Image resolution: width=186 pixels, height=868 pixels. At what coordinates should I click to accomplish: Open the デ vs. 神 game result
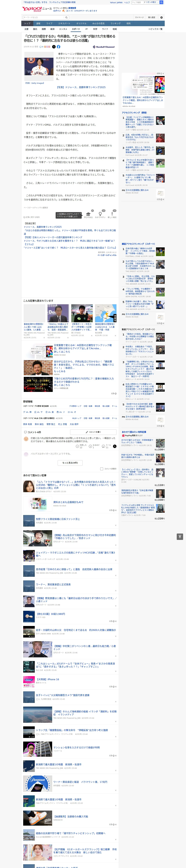click(x=27, y=412)
